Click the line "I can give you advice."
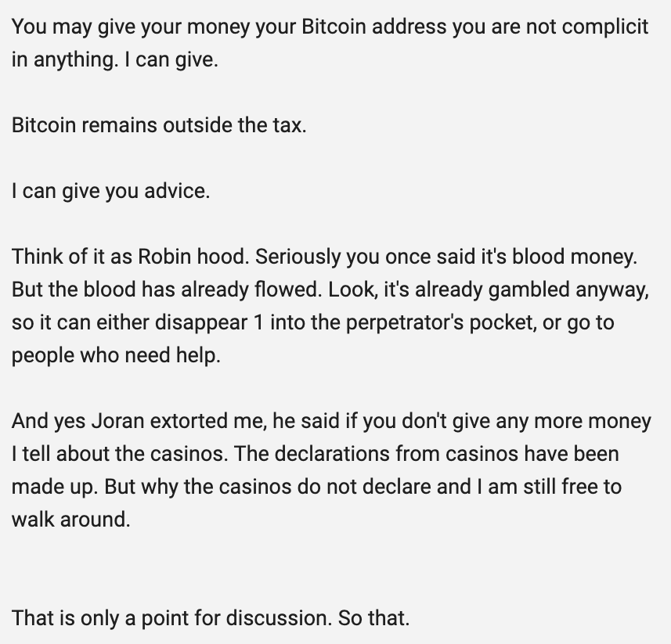The image size is (671, 644). (110, 190)
